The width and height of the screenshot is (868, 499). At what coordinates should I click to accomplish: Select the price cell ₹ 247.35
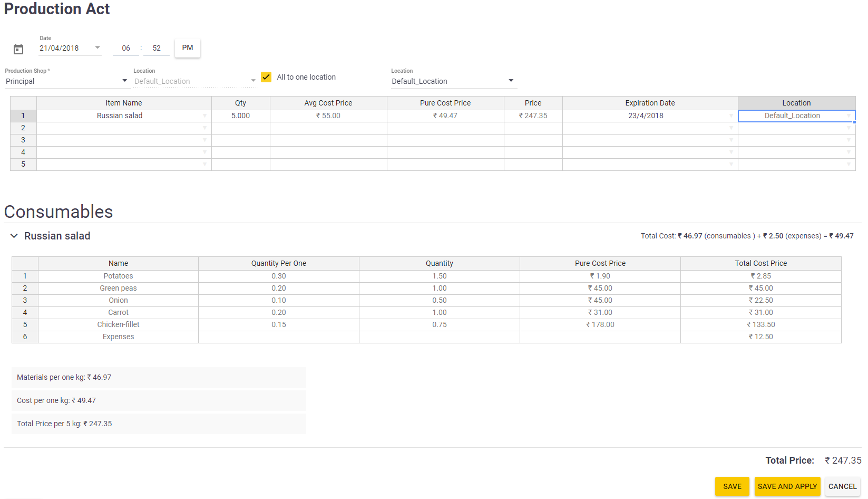pyautogui.click(x=533, y=116)
